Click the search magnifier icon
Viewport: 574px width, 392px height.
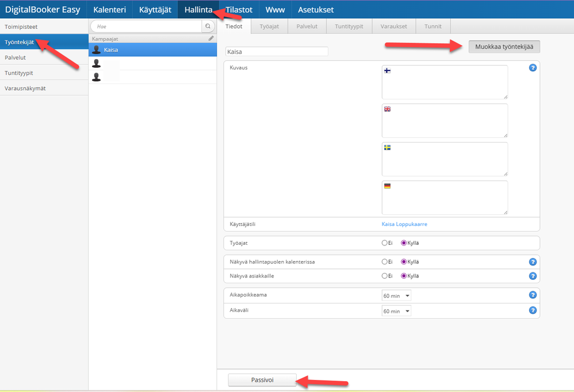208,26
